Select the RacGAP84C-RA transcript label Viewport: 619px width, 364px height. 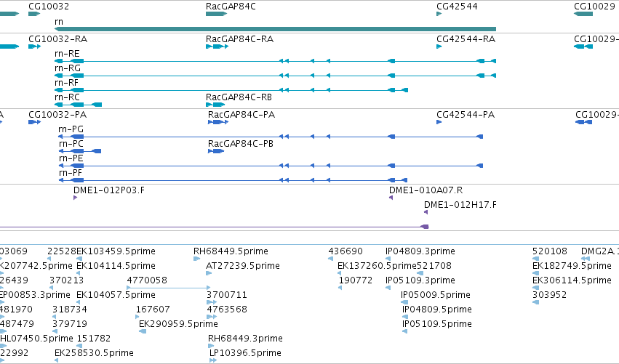239,39
